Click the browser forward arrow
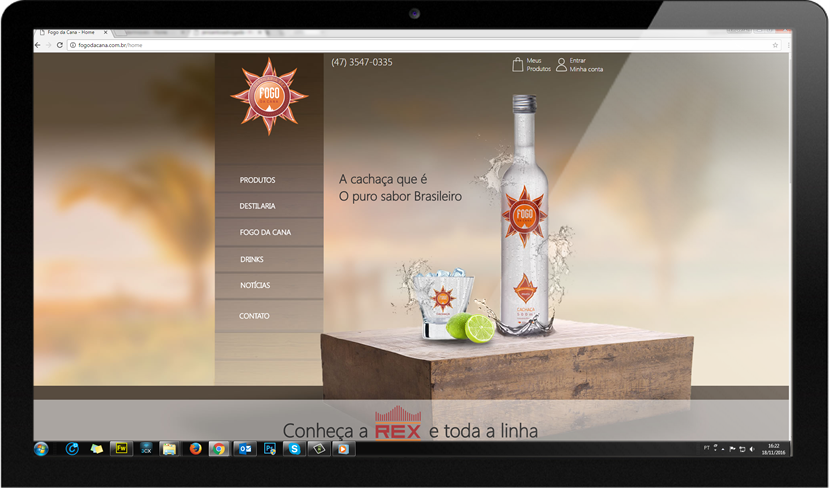The image size is (830, 488). (x=49, y=45)
